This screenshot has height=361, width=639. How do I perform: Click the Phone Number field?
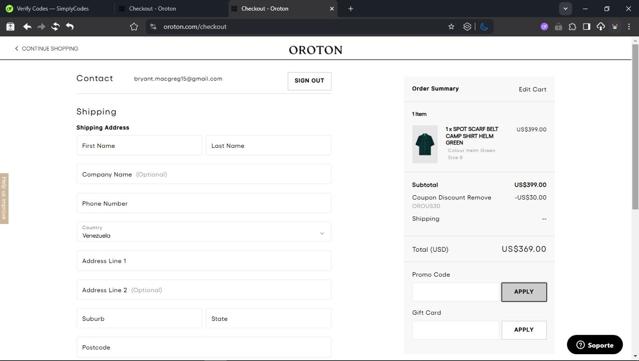coord(204,203)
